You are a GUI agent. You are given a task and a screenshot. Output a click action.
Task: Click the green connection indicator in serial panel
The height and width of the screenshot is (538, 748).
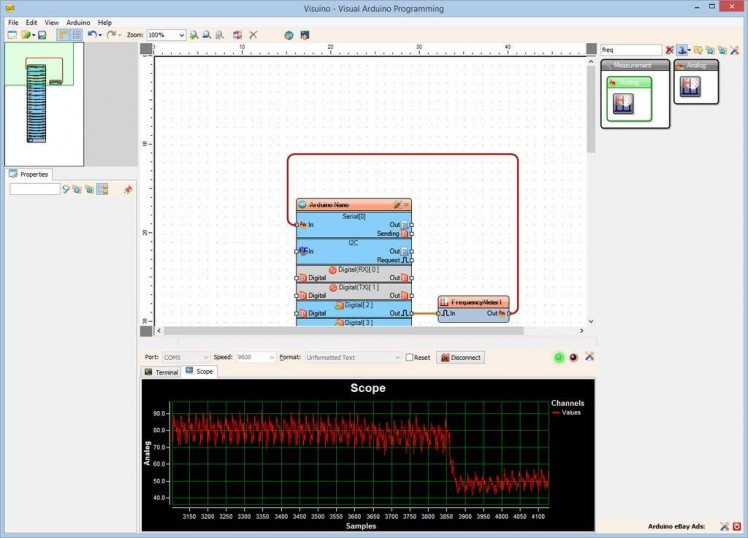tap(558, 357)
